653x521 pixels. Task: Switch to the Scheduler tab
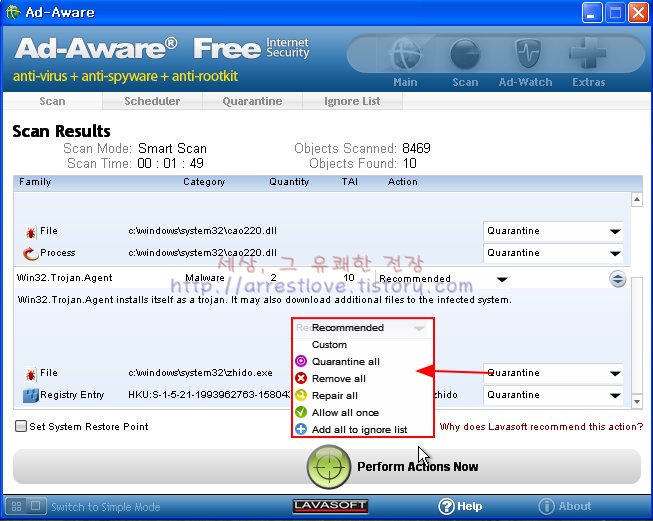pyautogui.click(x=152, y=101)
